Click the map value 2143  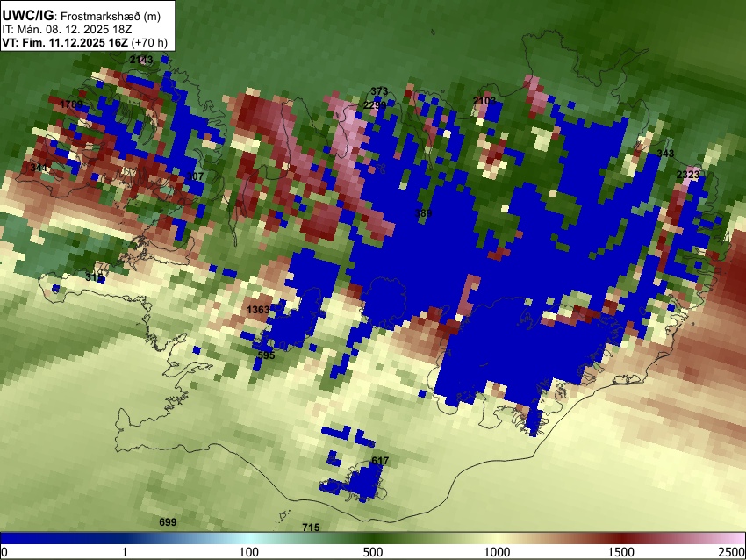pyautogui.click(x=141, y=60)
